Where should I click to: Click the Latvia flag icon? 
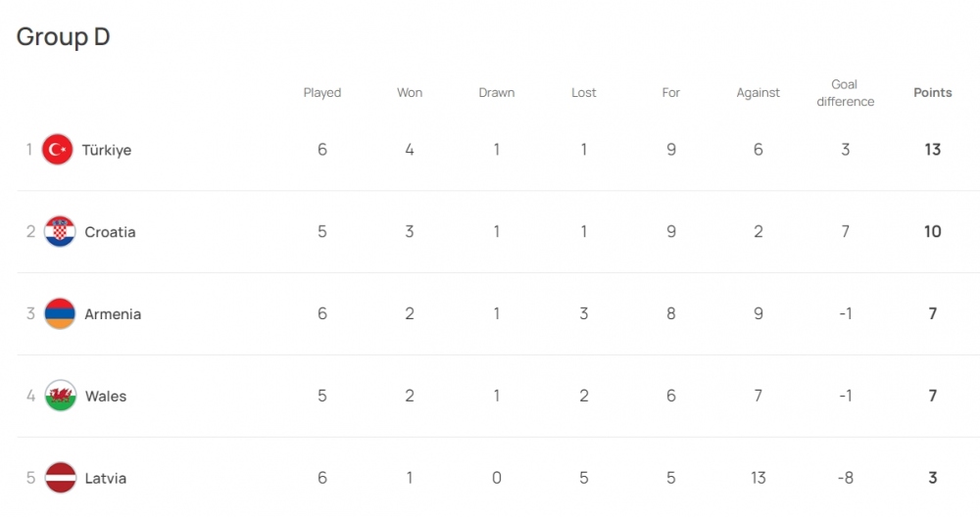[60, 479]
